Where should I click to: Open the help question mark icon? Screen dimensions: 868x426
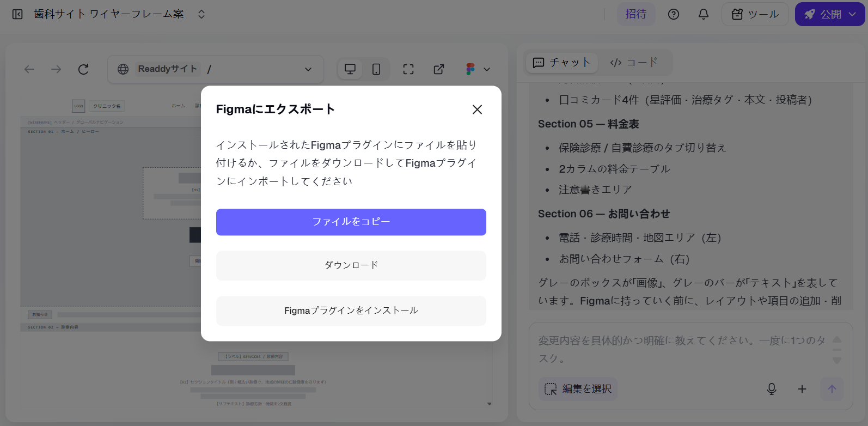click(x=674, y=14)
